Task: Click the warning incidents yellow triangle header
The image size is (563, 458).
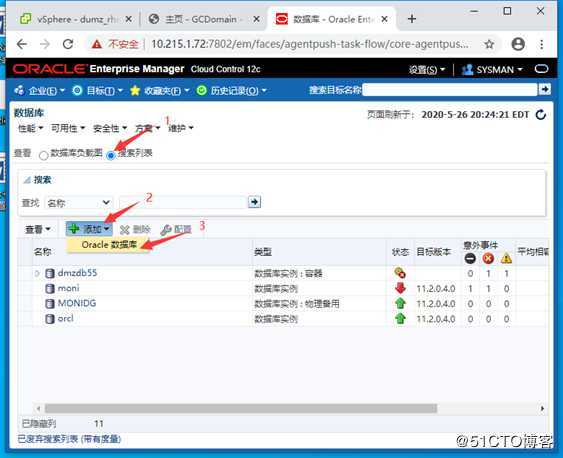Action: 506,258
